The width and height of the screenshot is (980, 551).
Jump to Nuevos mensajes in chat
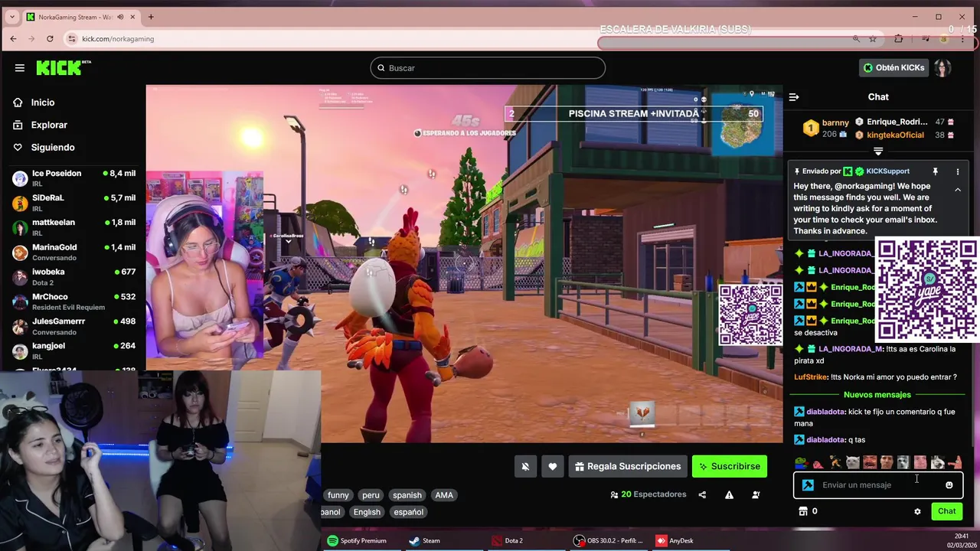point(877,395)
